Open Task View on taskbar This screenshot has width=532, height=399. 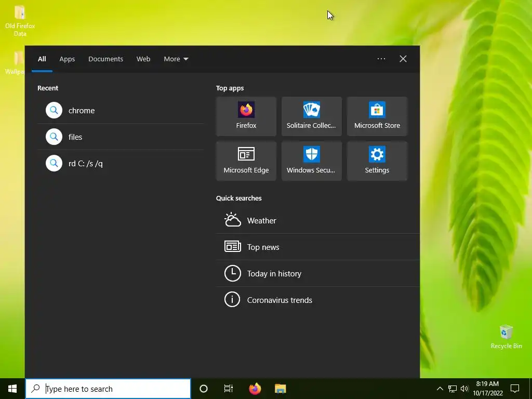pos(229,389)
